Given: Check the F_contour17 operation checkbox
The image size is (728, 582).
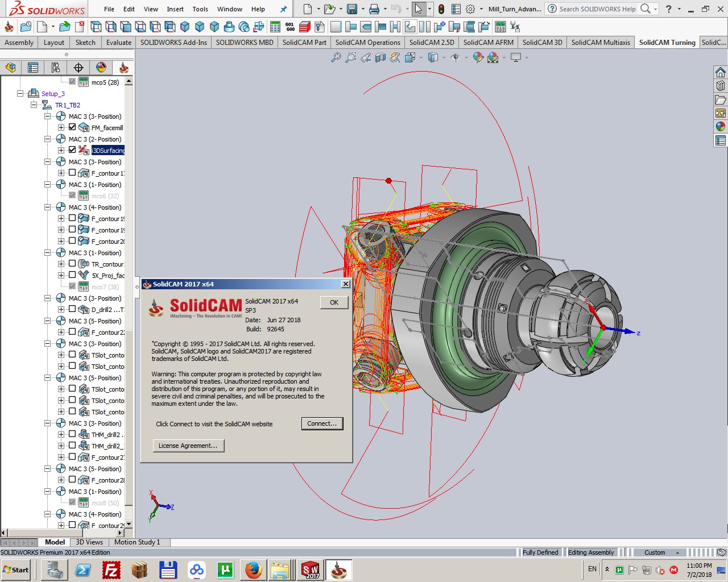Looking at the screenshot, I should (72, 173).
